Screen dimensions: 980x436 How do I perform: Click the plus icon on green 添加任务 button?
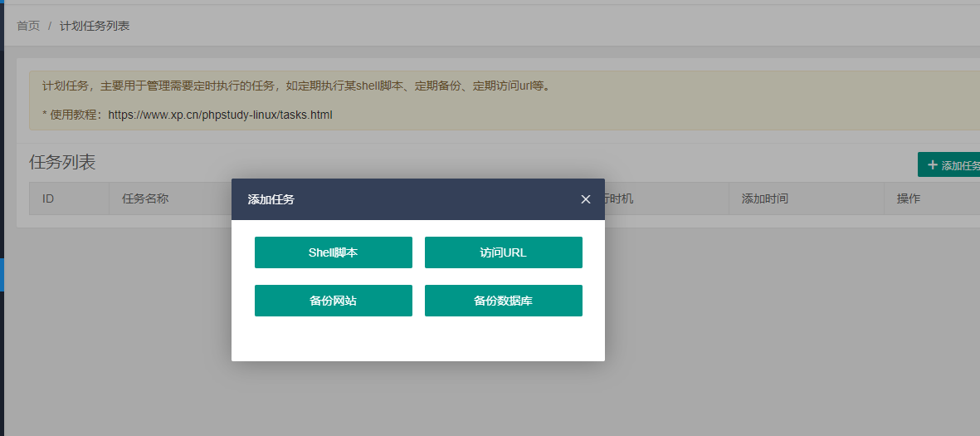932,164
